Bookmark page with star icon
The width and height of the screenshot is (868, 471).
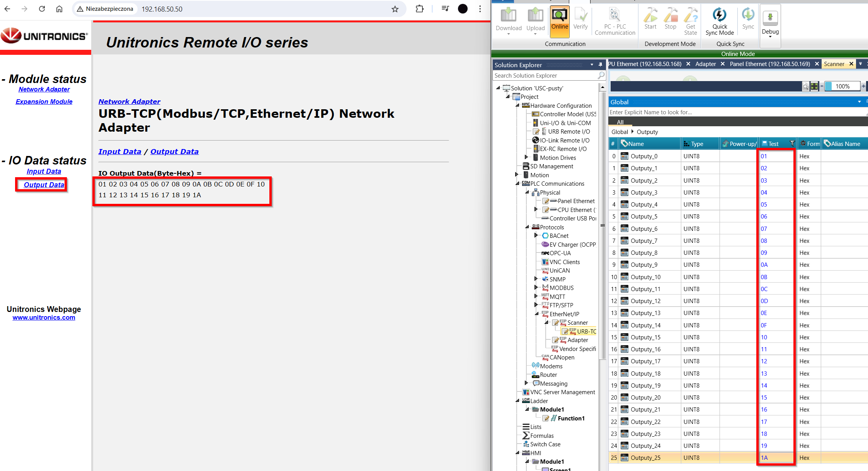coord(395,9)
